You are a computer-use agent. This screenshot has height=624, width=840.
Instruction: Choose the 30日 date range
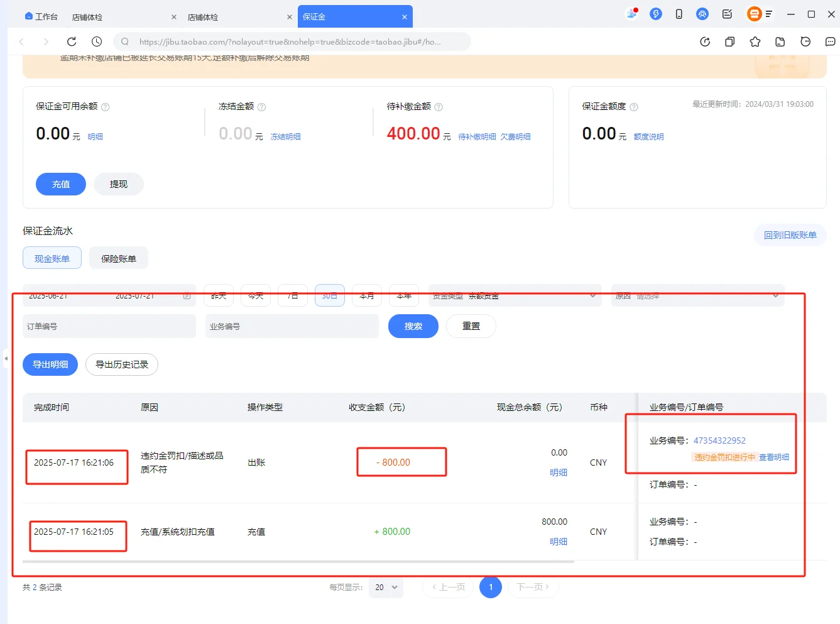click(330, 295)
